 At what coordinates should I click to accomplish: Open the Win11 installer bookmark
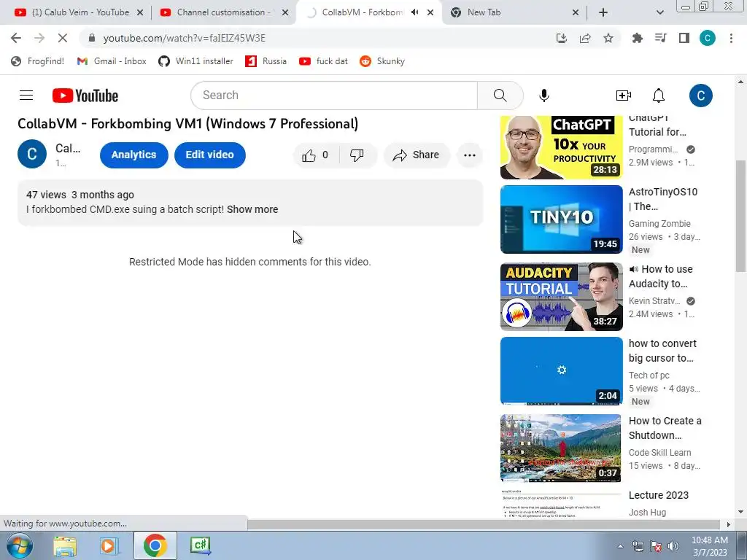tap(196, 61)
